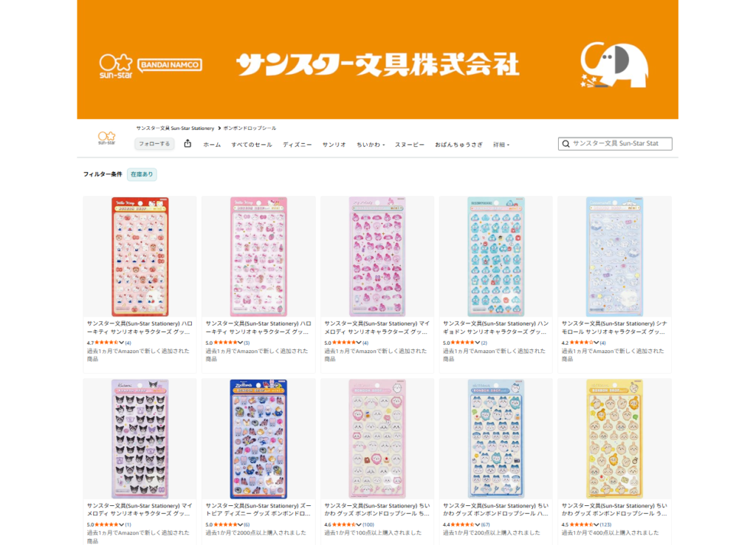Click the BANDAI NAMCO logo in the banner
This screenshot has height=545, width=756.
coord(170,65)
